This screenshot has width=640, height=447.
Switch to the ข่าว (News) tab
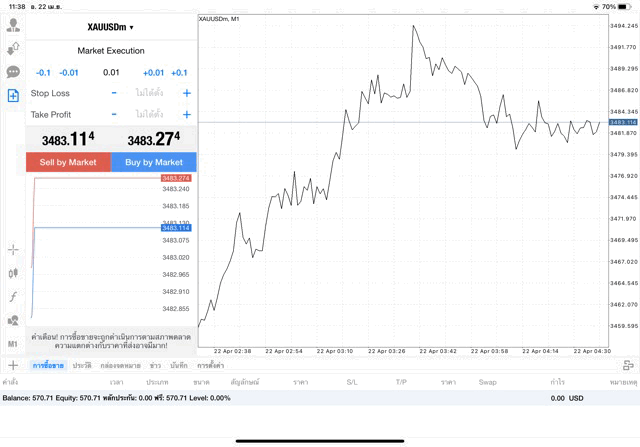[x=155, y=366]
